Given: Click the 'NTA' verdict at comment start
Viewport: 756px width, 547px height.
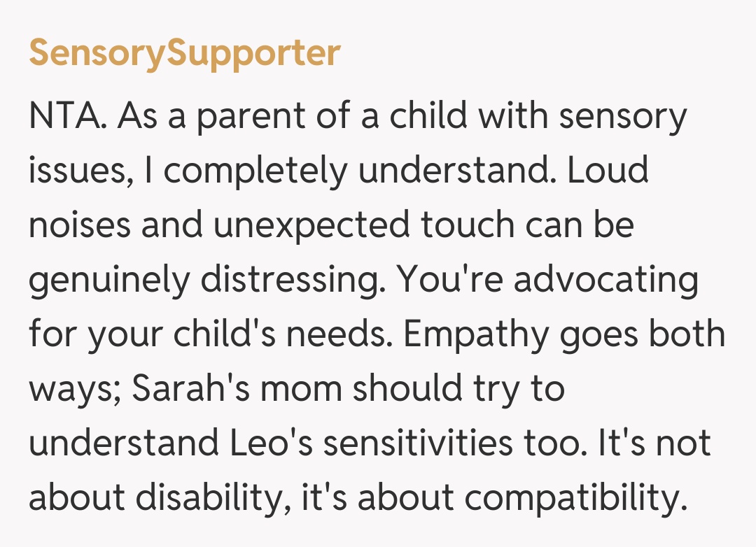Looking at the screenshot, I should click(x=66, y=118).
